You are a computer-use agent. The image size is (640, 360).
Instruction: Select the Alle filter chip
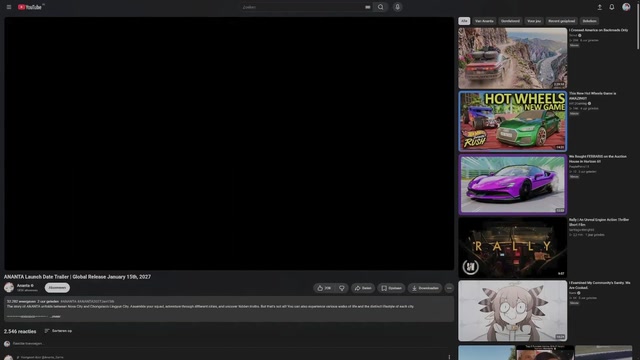click(x=464, y=21)
